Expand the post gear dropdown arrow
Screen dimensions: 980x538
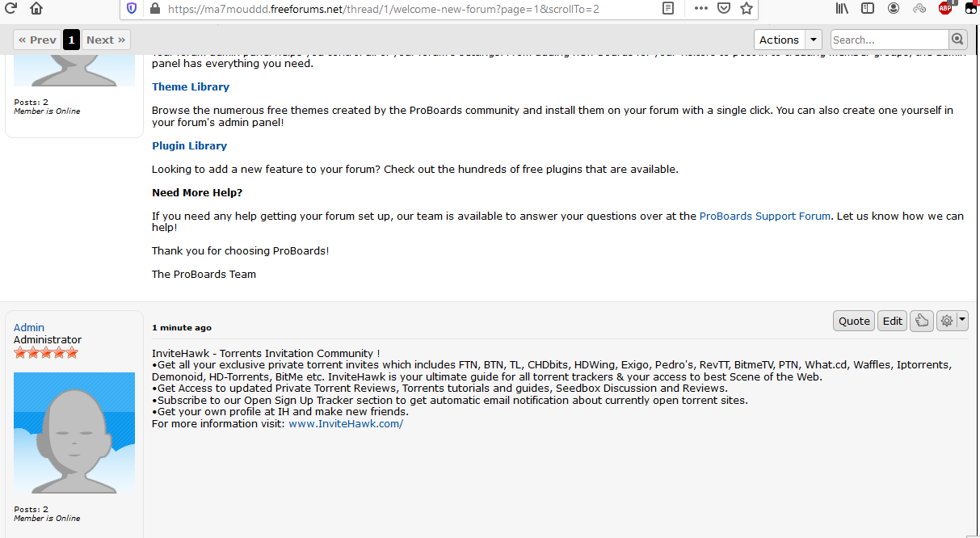(x=962, y=321)
